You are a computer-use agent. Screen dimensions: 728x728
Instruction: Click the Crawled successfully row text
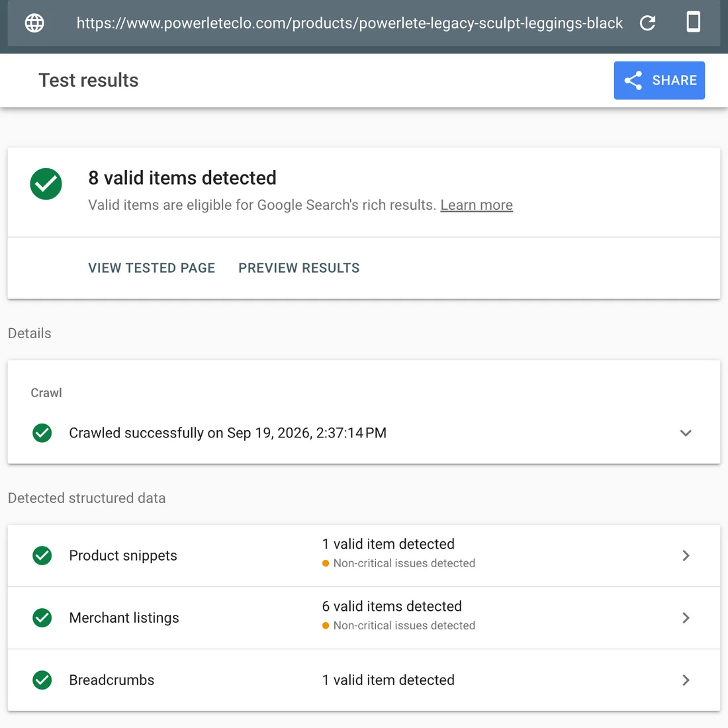click(x=228, y=433)
